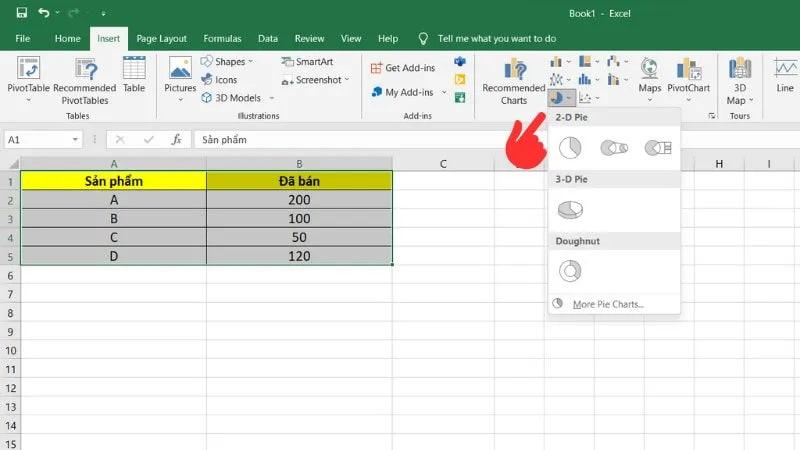
Task: Select the row 5 header
Action: tap(10, 256)
